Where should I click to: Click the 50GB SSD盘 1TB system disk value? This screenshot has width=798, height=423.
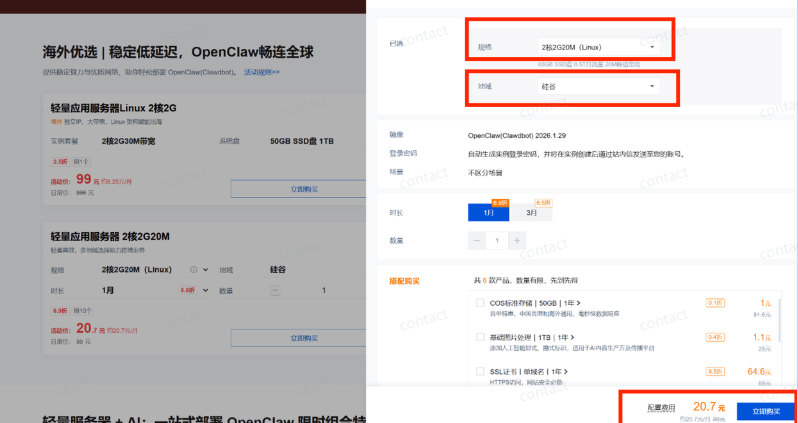[302, 141]
